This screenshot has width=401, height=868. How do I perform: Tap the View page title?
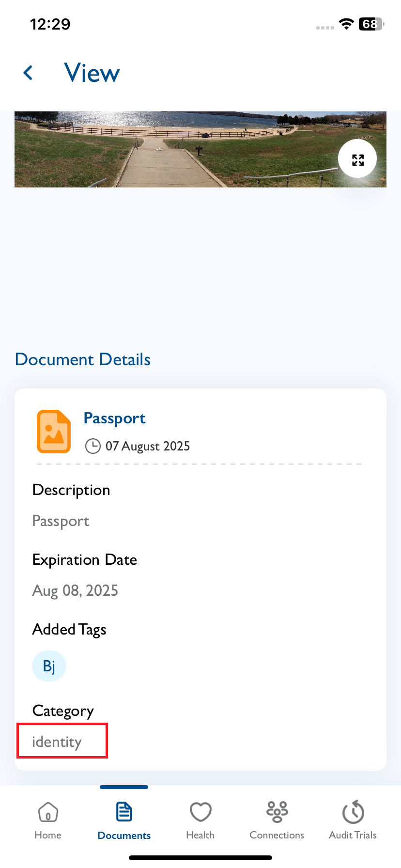click(x=92, y=73)
